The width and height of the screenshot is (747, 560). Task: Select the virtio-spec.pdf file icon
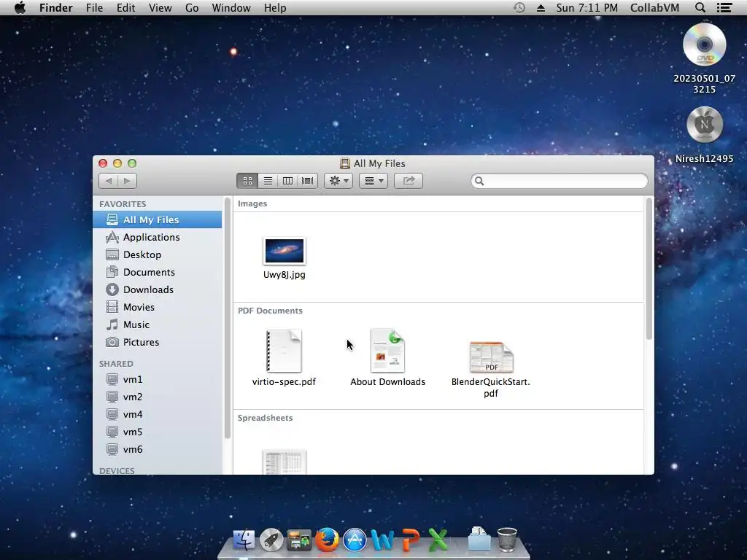284,351
